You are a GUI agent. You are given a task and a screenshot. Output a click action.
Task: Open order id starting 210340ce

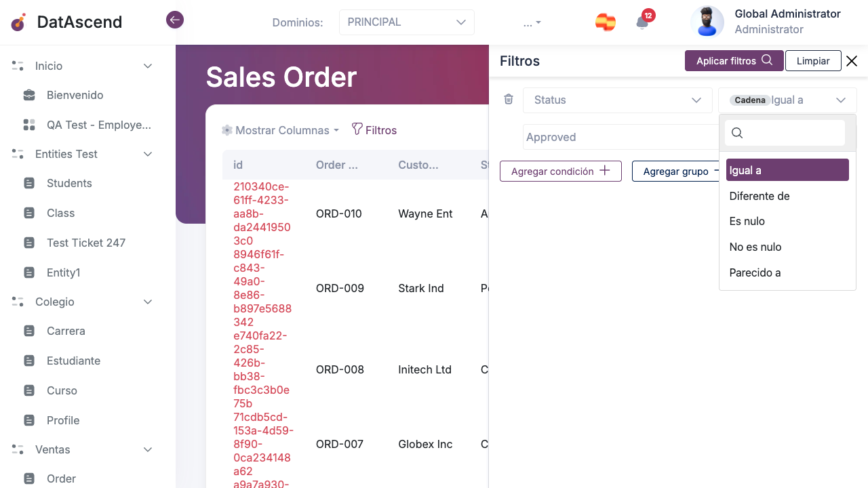click(262, 213)
